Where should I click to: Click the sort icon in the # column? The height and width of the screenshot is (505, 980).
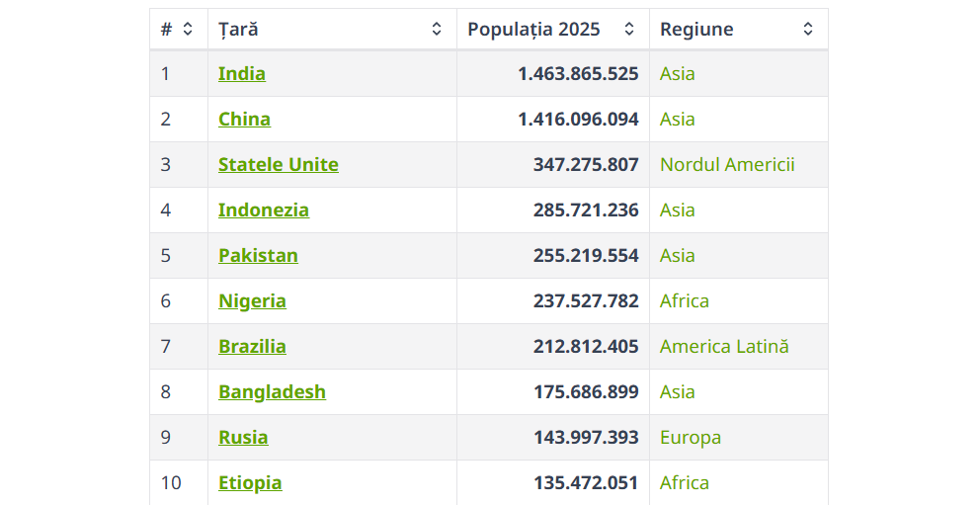point(188,30)
